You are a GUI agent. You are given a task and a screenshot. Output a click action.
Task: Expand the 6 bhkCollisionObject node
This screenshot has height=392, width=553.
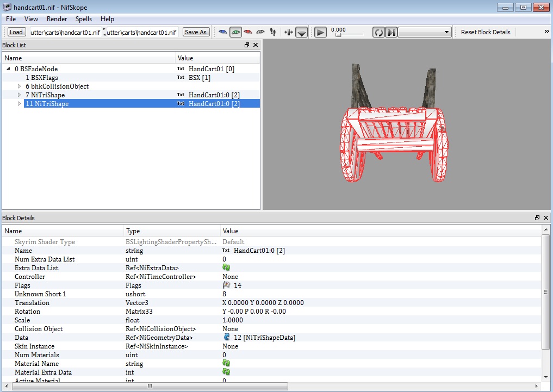pyautogui.click(x=20, y=86)
